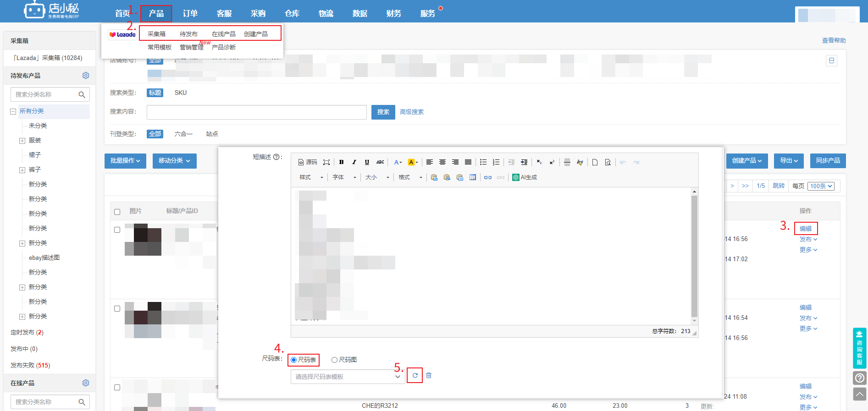The height and width of the screenshot is (411, 868).
Task: Select 六合一 listing type
Action: tap(183, 134)
